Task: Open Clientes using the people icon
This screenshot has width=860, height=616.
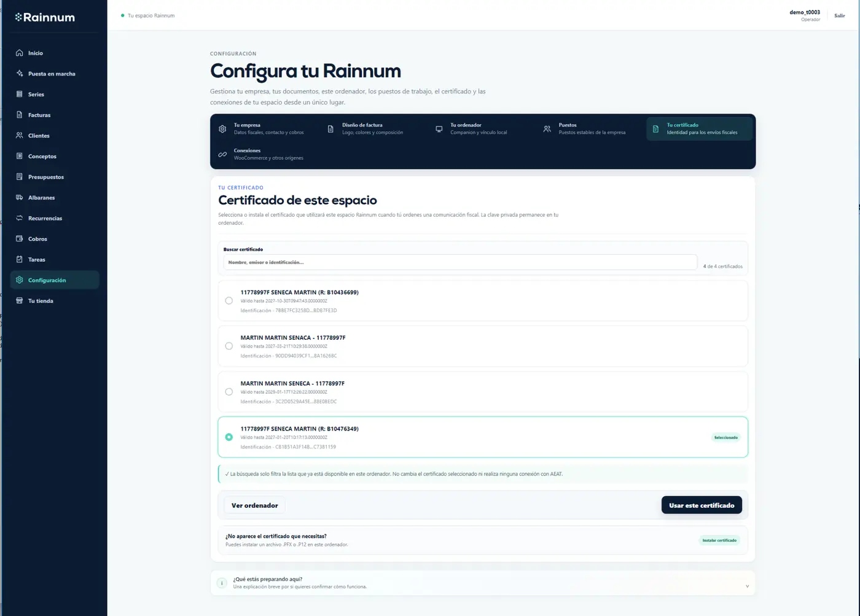Action: [x=19, y=135]
